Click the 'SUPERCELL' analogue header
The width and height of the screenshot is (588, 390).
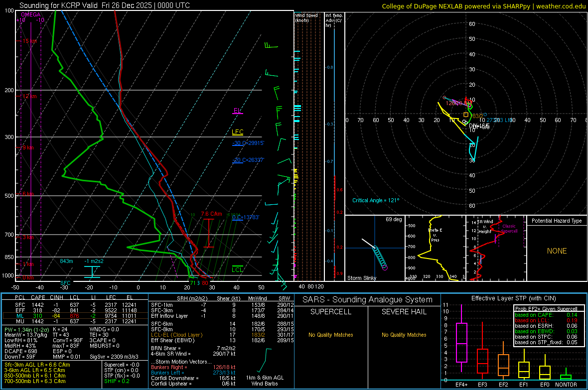coord(331,312)
